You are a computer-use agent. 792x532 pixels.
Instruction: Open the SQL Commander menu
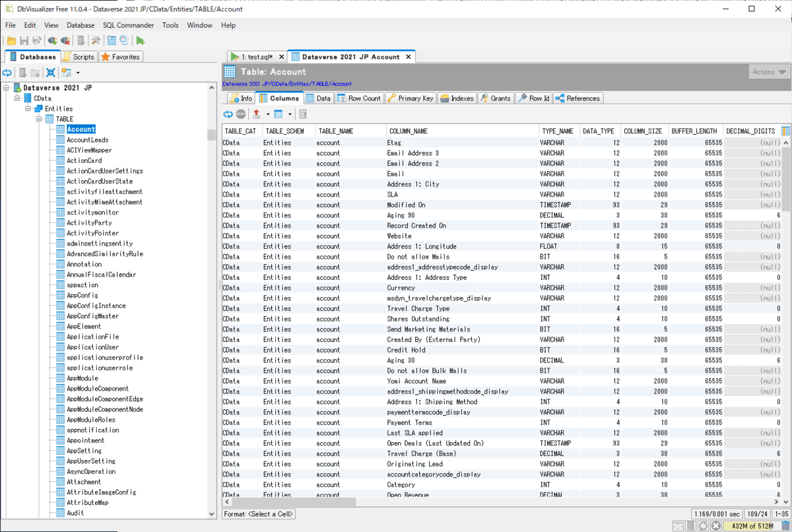128,25
